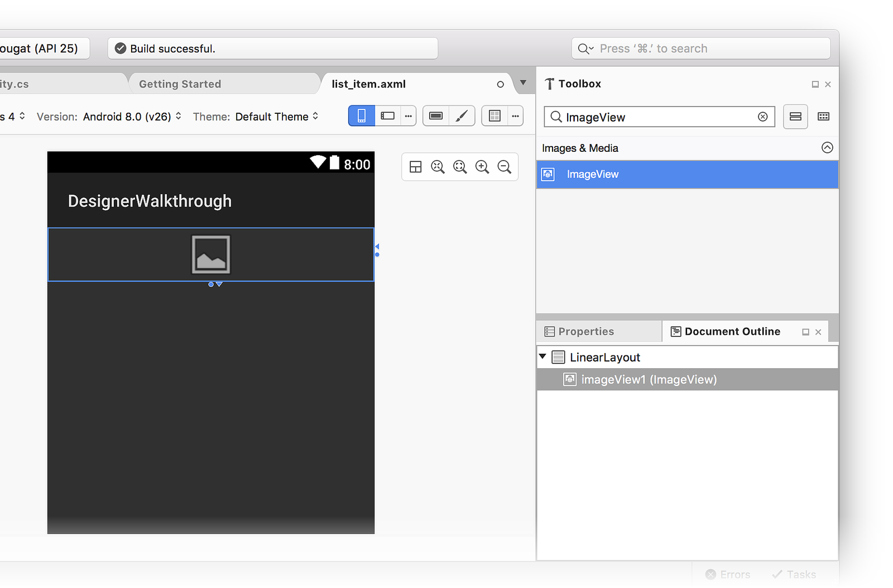The image size is (893, 588).
Task: Zoom in on the designer canvas
Action: pyautogui.click(x=482, y=167)
